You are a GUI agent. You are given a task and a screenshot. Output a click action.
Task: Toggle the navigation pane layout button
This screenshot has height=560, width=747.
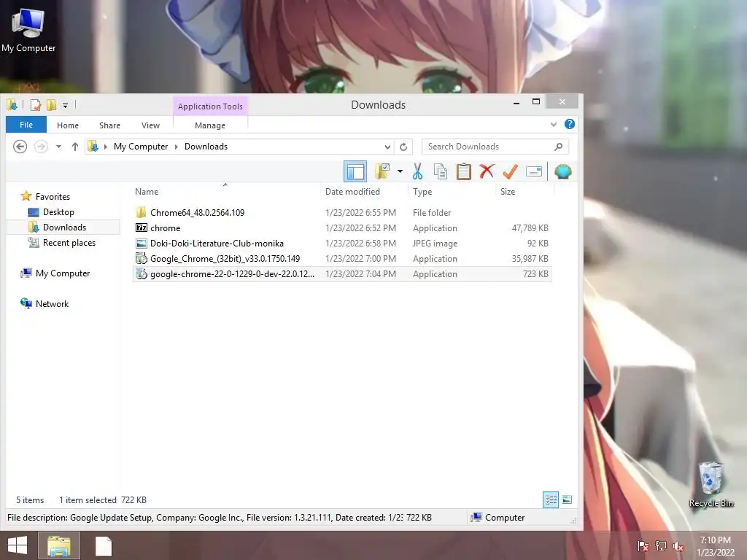point(355,171)
